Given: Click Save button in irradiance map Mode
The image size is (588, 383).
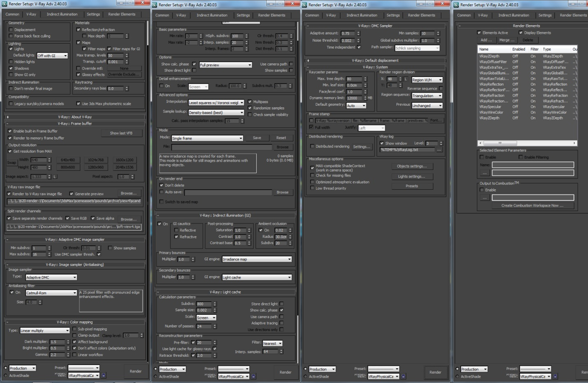Looking at the screenshot, I should [257, 138].
